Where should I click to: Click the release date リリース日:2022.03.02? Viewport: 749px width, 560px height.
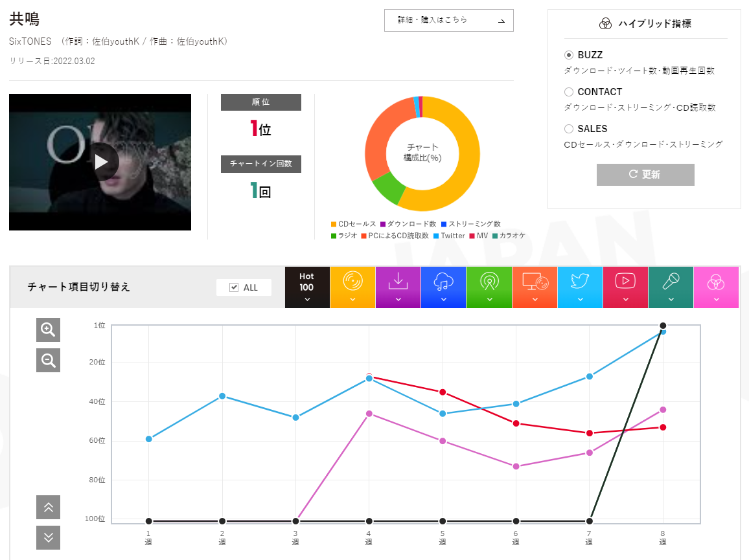52,61
